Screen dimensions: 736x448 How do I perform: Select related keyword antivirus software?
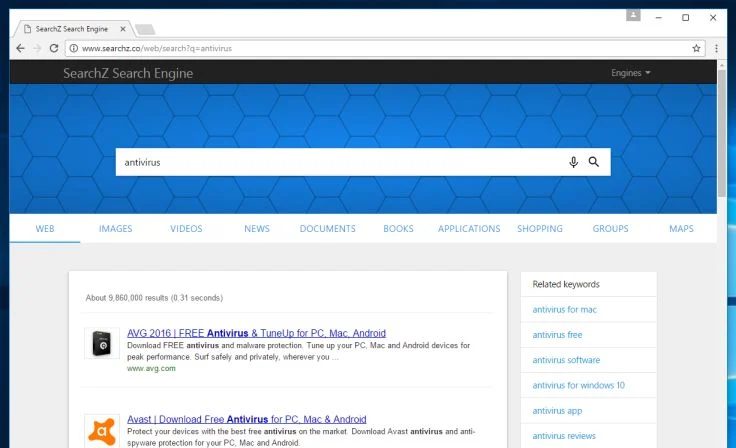coord(566,360)
